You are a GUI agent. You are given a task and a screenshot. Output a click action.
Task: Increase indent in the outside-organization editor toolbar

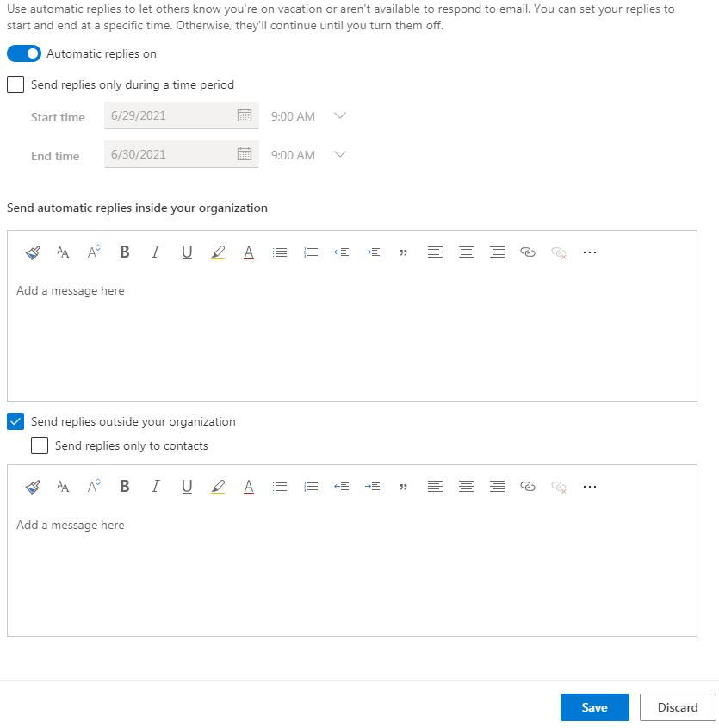372,487
